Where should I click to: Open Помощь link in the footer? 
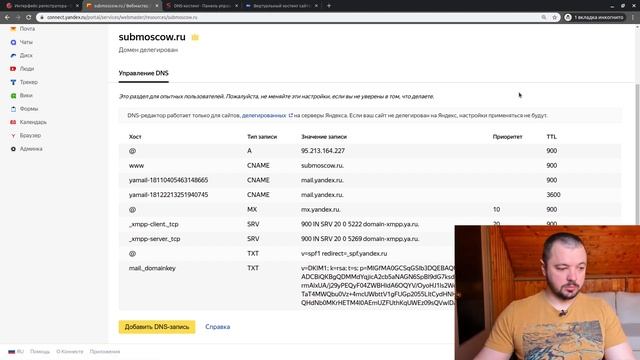coord(40,351)
